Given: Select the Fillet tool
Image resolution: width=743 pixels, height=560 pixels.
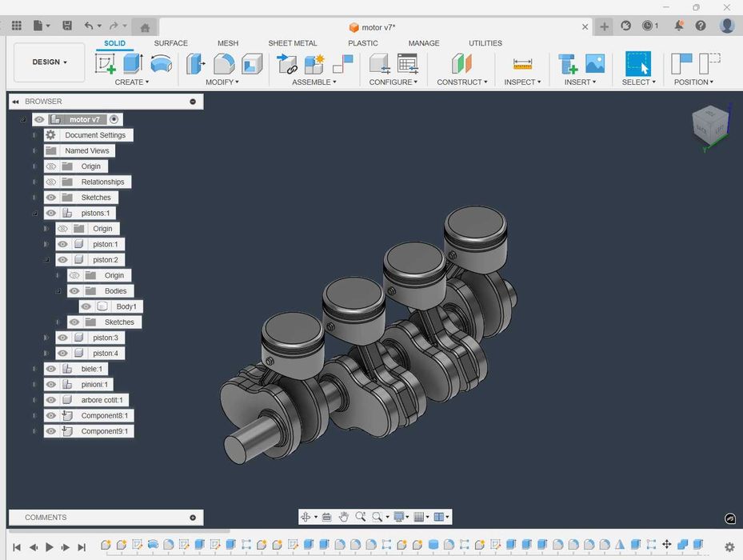Looking at the screenshot, I should [x=224, y=63].
